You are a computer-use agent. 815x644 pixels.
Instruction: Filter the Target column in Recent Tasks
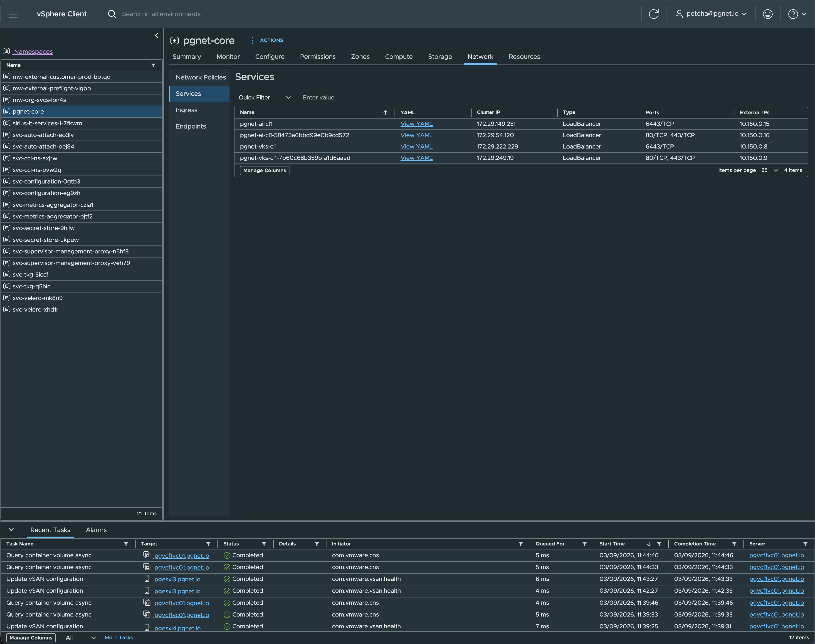[208, 544]
